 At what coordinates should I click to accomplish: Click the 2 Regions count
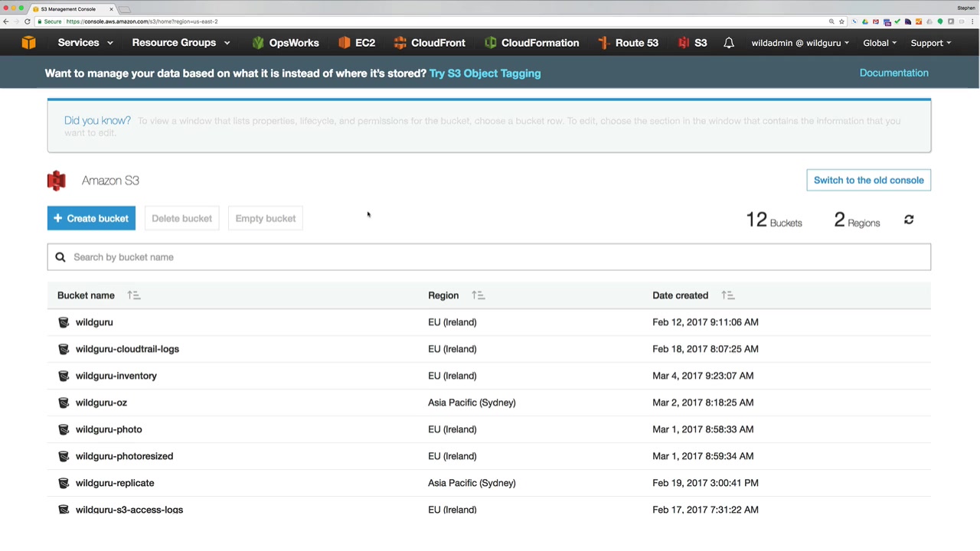[857, 220]
